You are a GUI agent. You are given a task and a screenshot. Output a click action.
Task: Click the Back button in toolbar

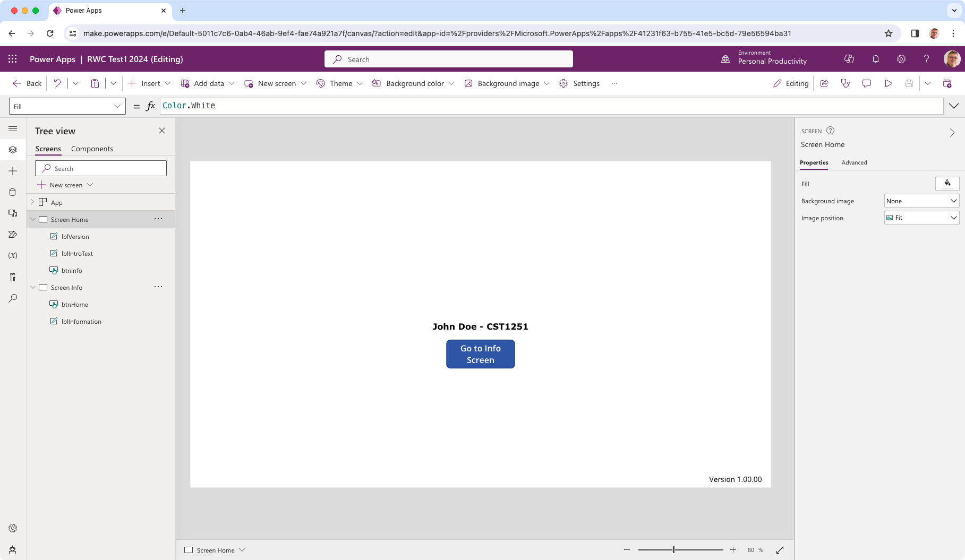pos(27,83)
